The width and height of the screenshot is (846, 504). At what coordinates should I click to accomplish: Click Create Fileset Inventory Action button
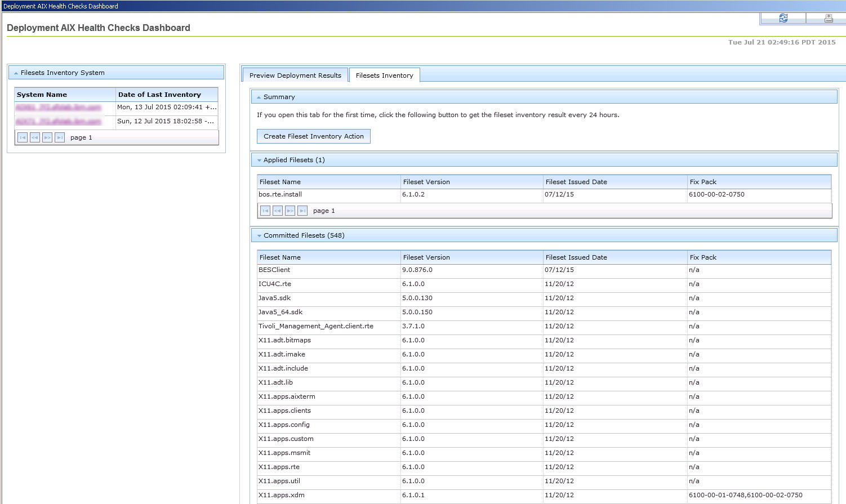pos(313,136)
